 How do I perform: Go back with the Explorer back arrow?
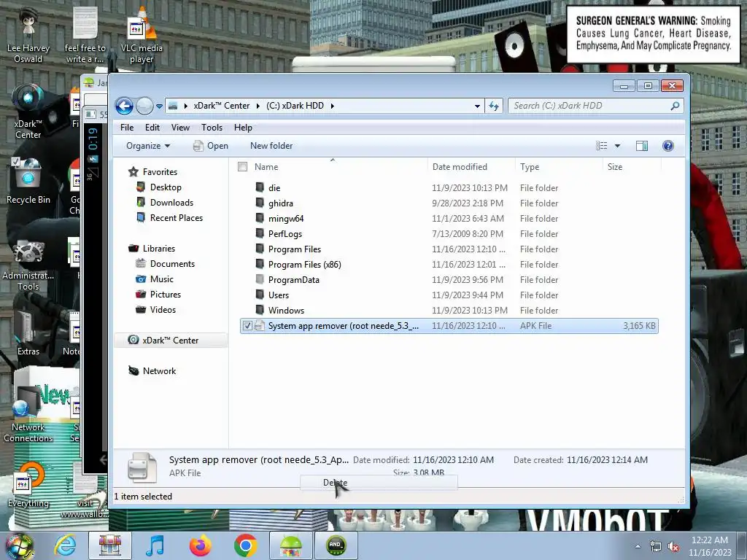(124, 106)
